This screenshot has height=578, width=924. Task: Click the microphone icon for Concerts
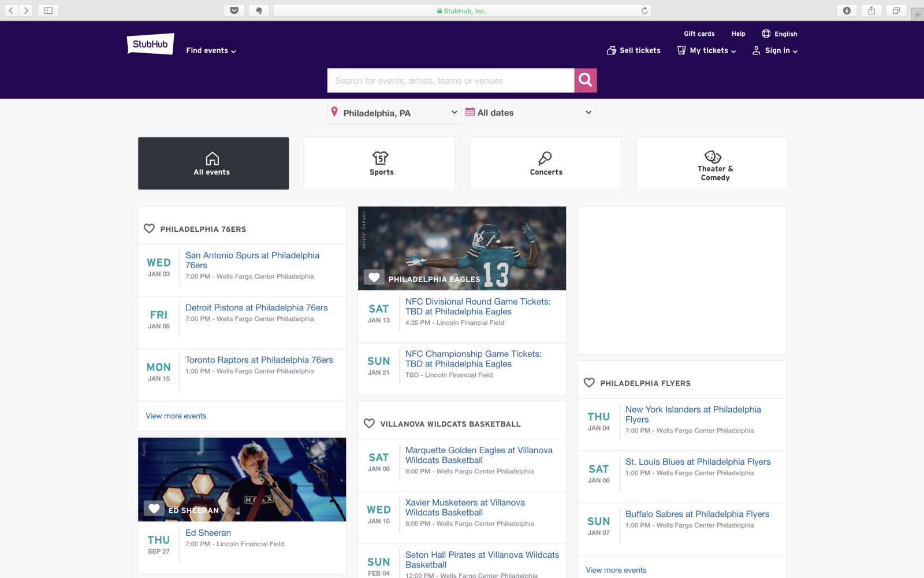545,158
